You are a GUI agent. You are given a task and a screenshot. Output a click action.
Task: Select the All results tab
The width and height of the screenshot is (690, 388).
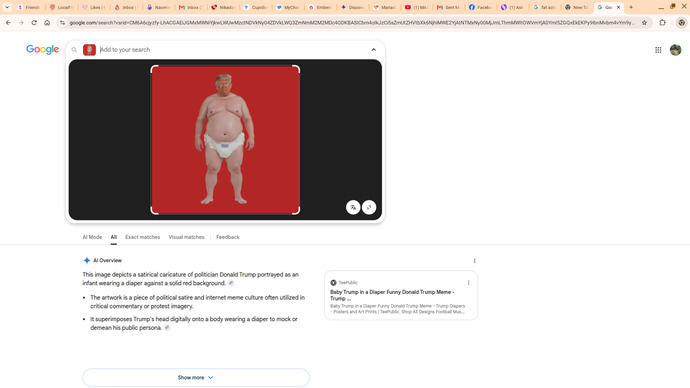tap(114, 237)
